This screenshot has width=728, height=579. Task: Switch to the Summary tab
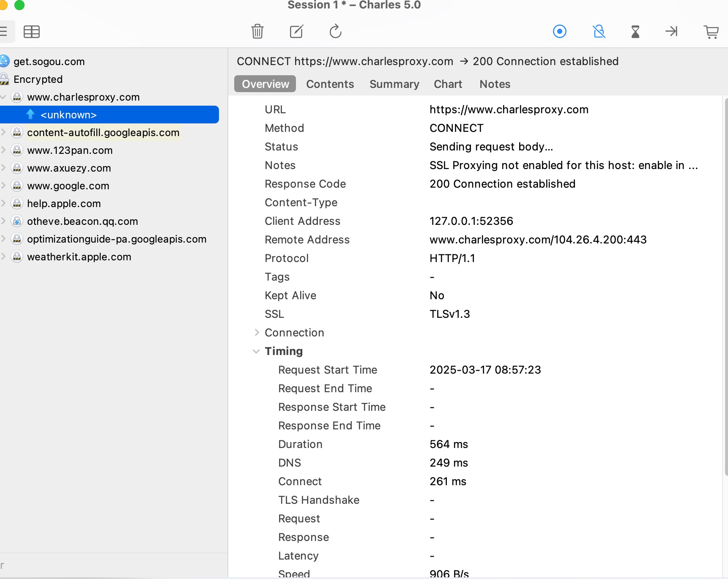(394, 84)
